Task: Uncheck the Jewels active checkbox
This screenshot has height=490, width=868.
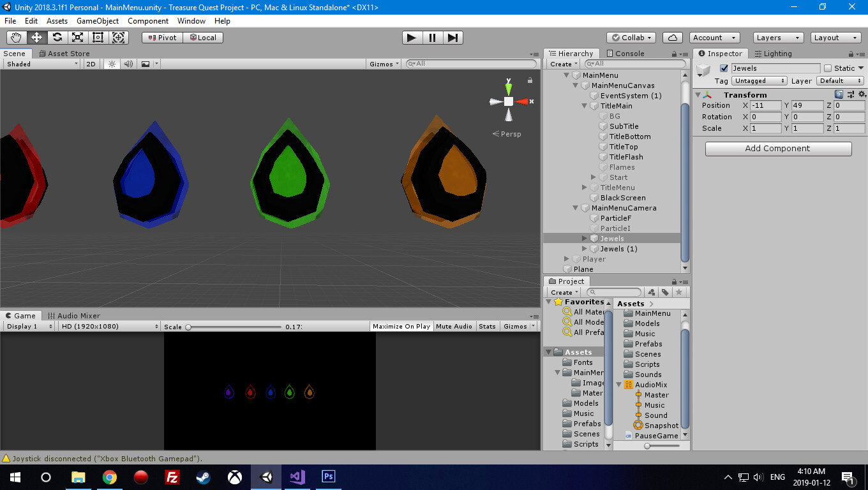Action: point(724,68)
